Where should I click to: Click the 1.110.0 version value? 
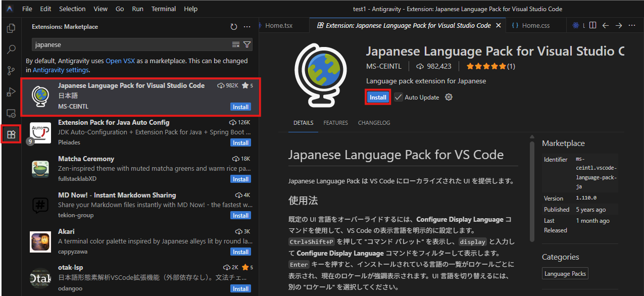586,199
